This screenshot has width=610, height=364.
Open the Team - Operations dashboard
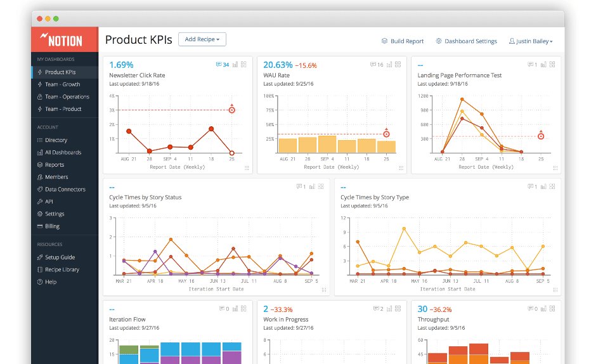[x=65, y=97]
